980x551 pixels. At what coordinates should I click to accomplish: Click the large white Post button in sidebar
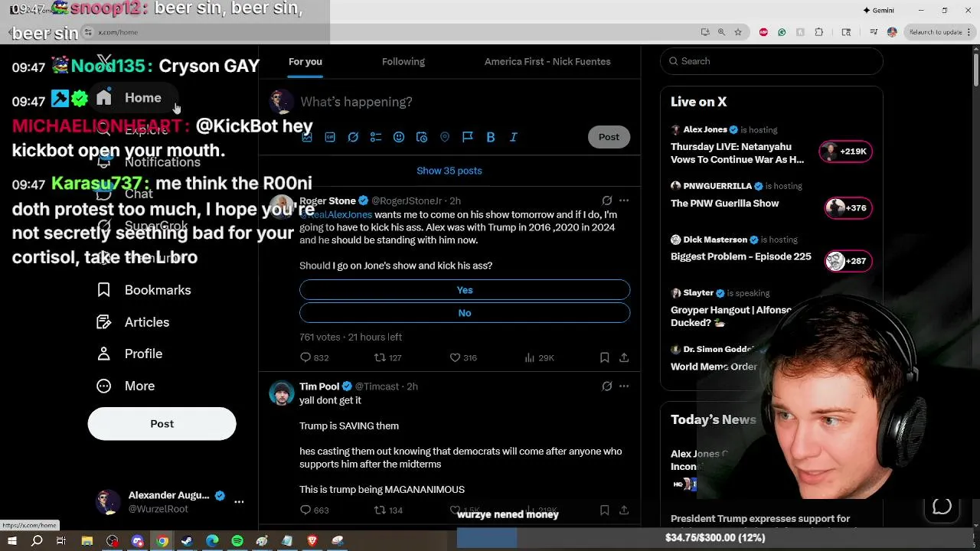162,424
